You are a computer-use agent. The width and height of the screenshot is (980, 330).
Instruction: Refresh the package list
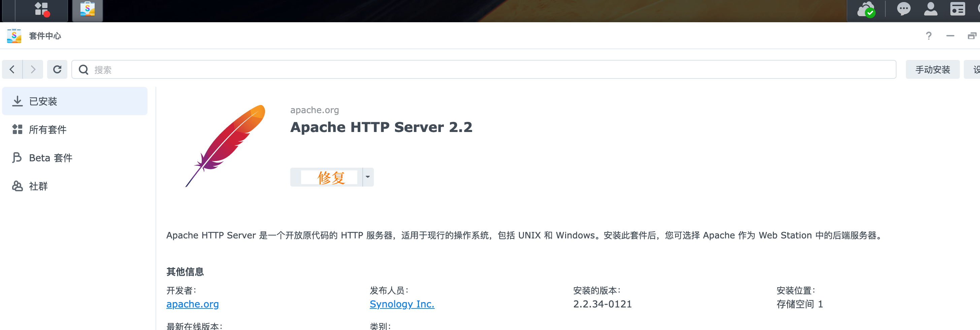coord(57,70)
